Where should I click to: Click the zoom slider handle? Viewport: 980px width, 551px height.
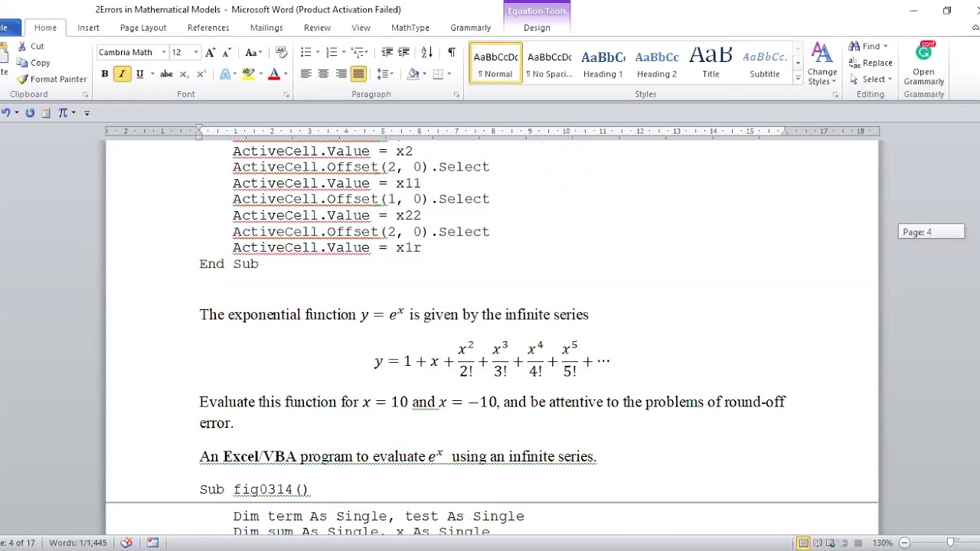[x=950, y=543]
